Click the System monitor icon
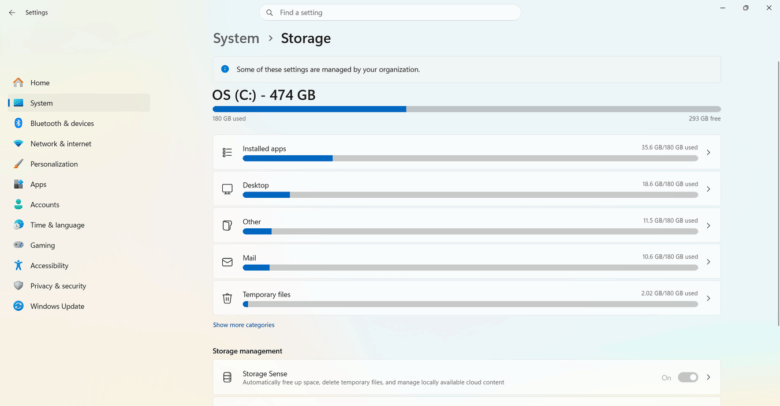The width and height of the screenshot is (780, 406). pos(18,103)
